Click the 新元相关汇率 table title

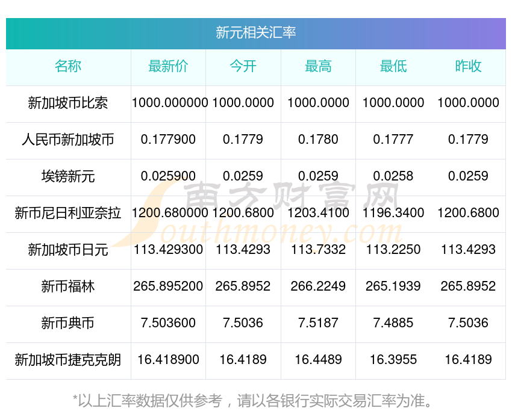(255, 32)
